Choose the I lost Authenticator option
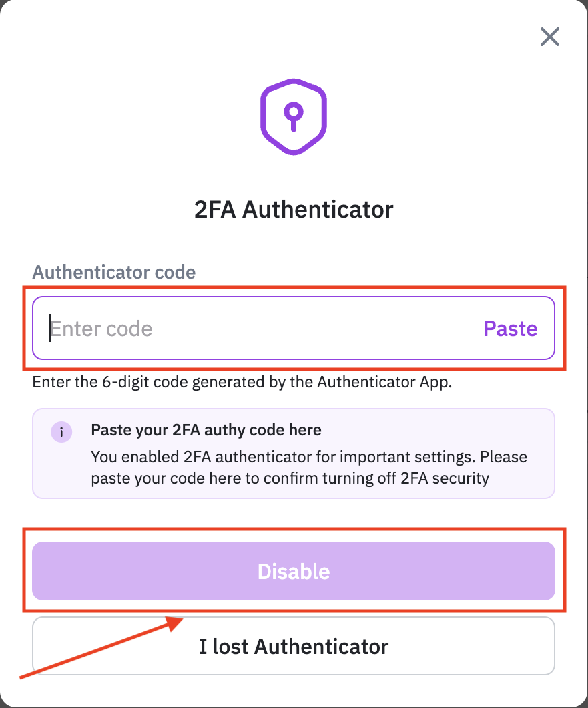Screen dimensions: 588x708 (294, 646)
